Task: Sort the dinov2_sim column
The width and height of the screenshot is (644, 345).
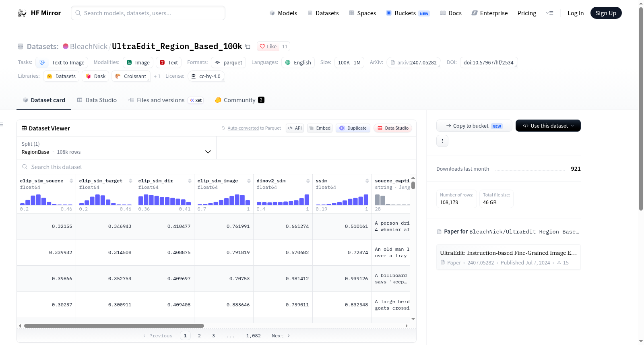Action: tap(308, 181)
